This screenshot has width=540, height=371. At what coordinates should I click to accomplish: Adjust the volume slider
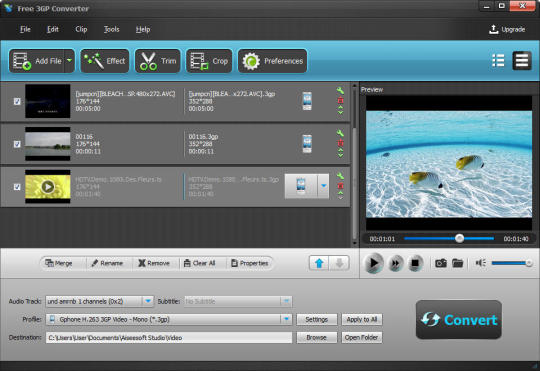coord(512,263)
